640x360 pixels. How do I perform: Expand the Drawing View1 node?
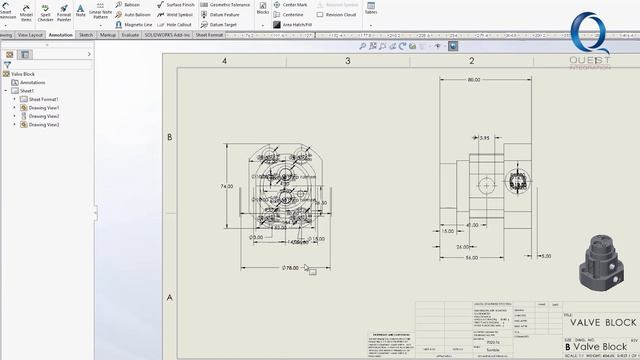14,108
